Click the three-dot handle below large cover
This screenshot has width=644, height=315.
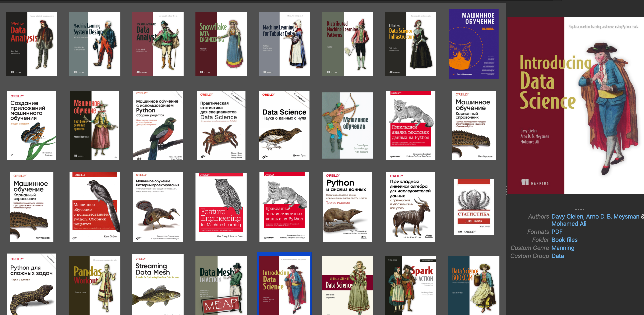[x=580, y=209]
